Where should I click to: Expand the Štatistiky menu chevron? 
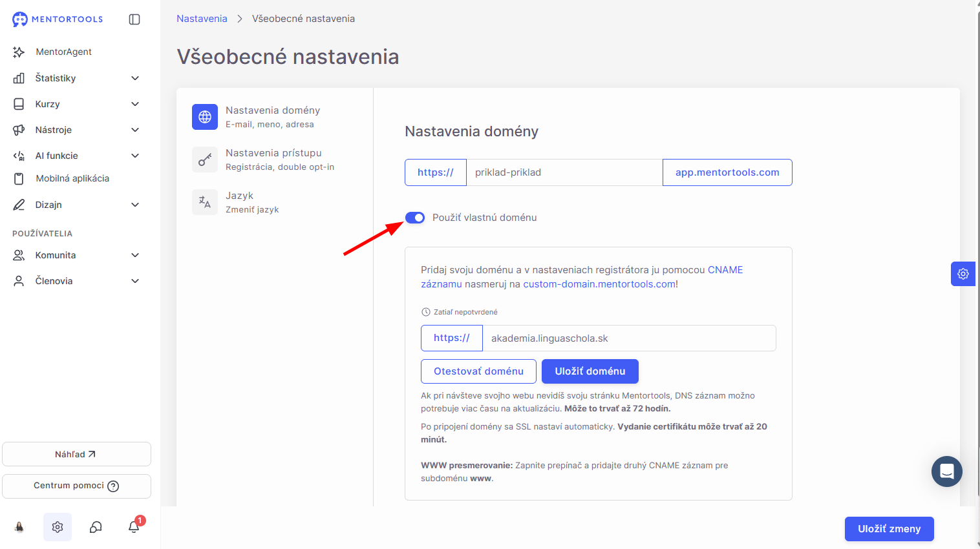(135, 78)
